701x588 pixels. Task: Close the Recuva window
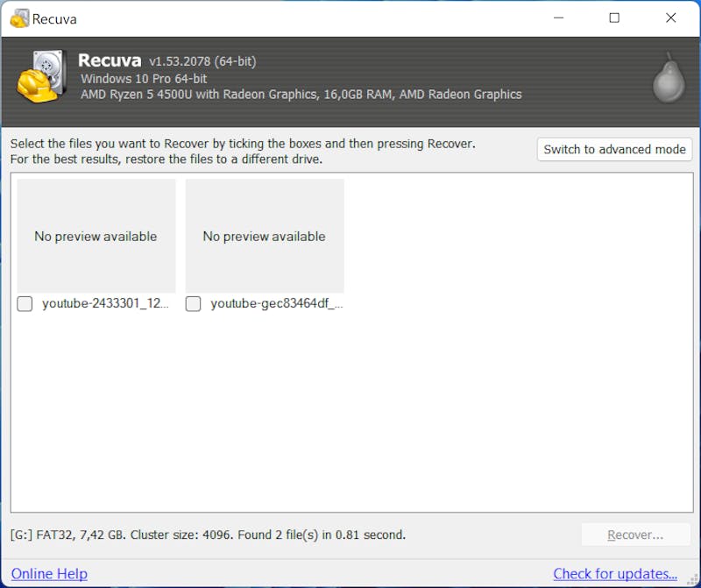pyautogui.click(x=670, y=18)
